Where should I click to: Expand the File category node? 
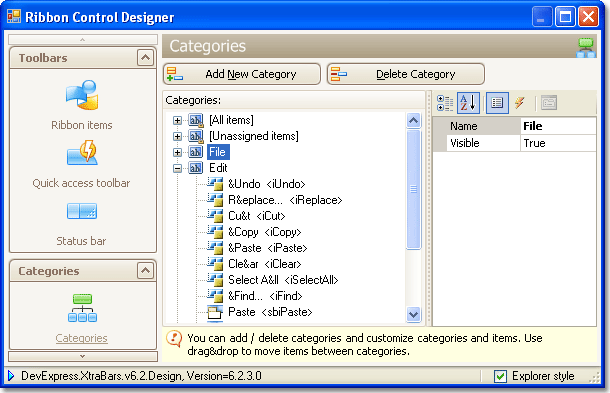177,152
